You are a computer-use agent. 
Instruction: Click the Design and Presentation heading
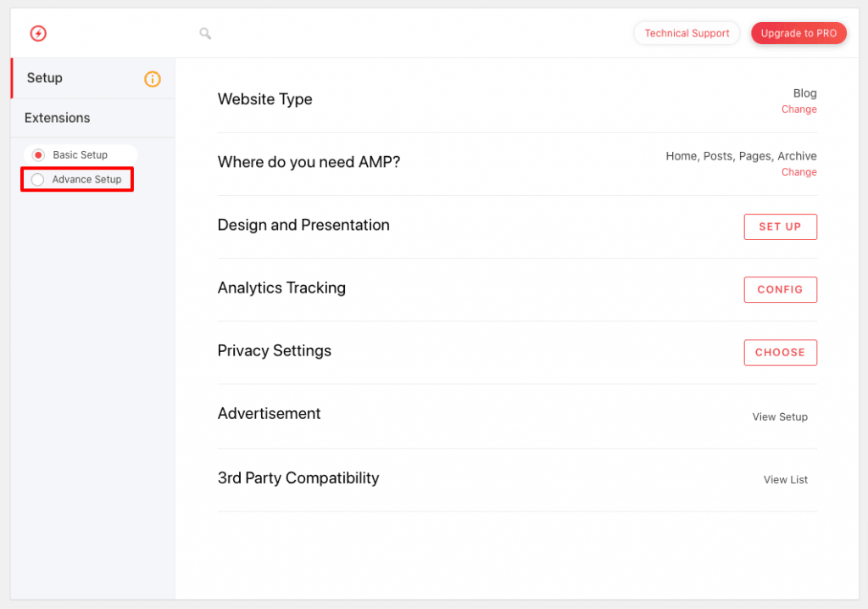(x=303, y=225)
